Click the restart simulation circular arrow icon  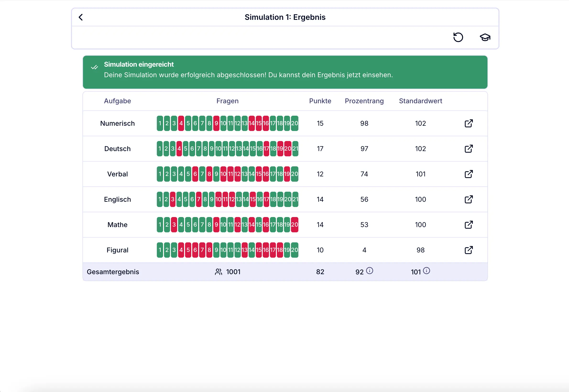[458, 37]
